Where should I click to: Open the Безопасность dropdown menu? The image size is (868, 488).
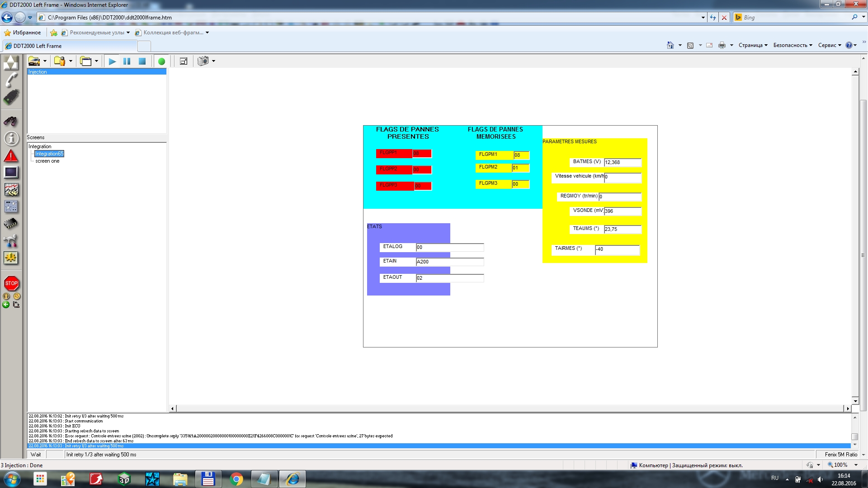(x=793, y=45)
